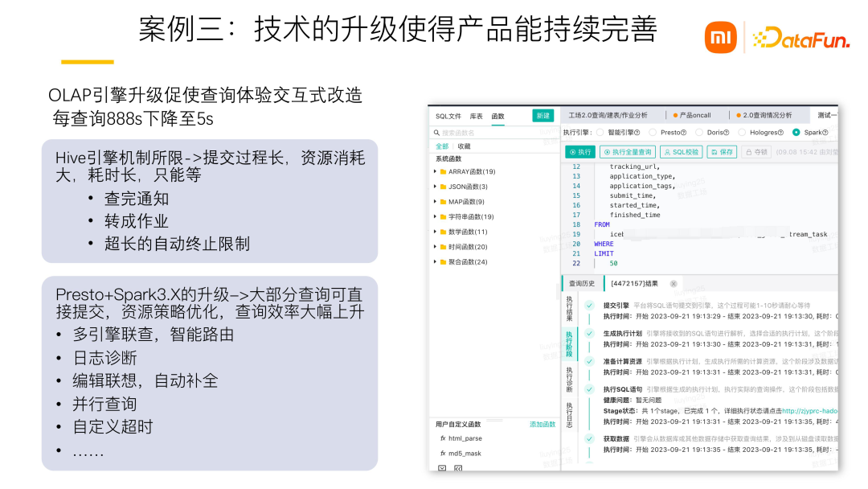The image size is (868, 489).
Task: Click the DataFun logo
Action: (x=801, y=39)
